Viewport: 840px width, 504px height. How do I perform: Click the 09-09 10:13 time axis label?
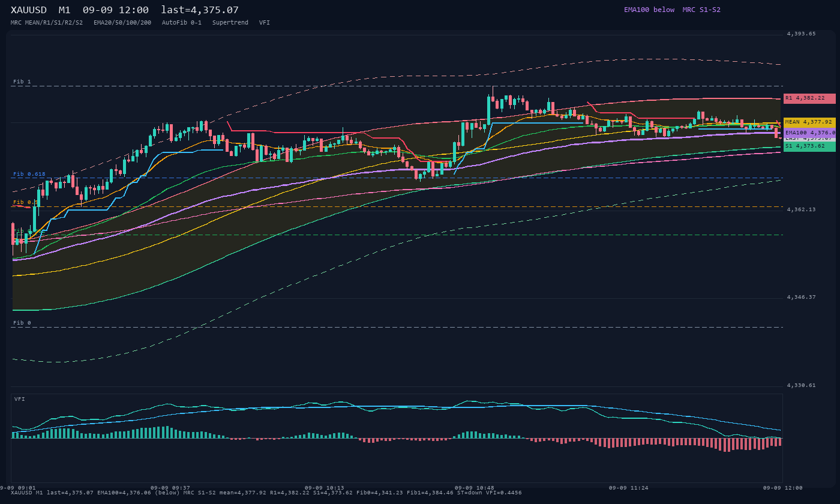point(325,488)
